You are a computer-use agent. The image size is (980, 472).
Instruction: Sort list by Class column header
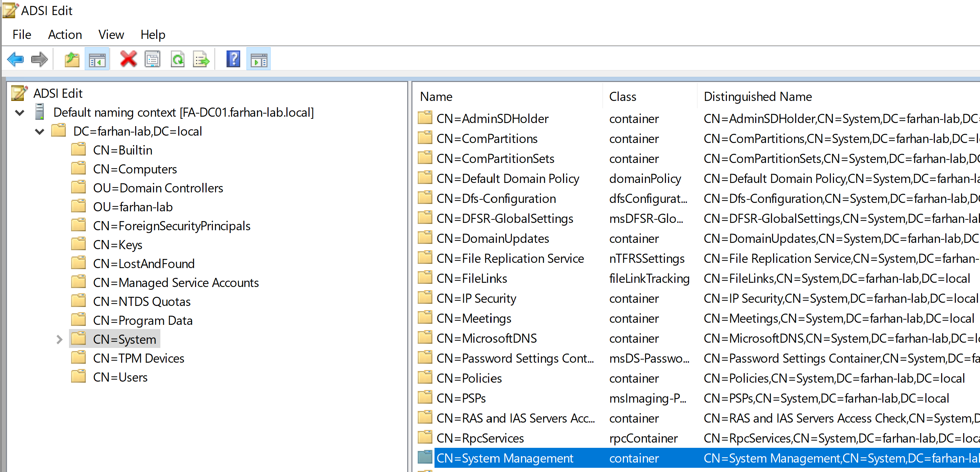[x=623, y=97]
